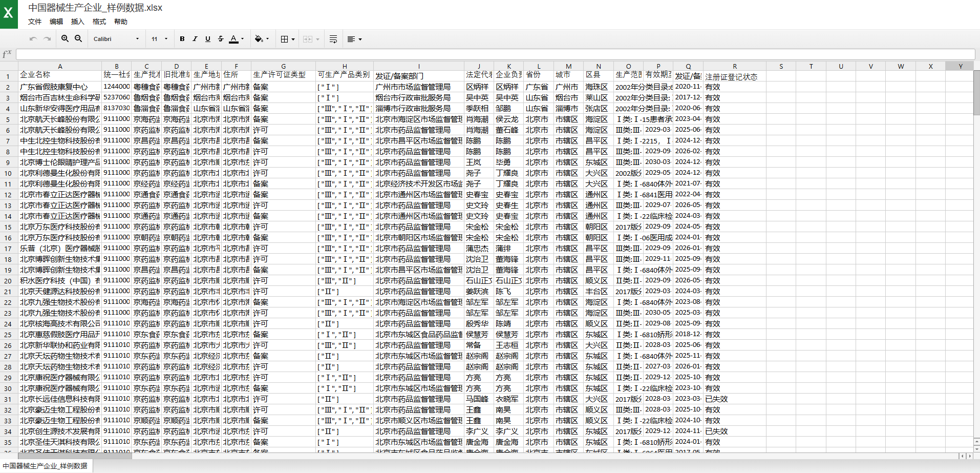This screenshot has width=980, height=473.
Task: Select the 马国峰 legal representative cell
Action: (479, 399)
